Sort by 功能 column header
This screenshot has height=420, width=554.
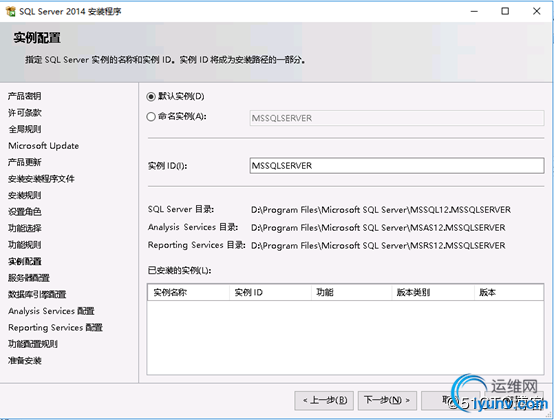[352, 292]
